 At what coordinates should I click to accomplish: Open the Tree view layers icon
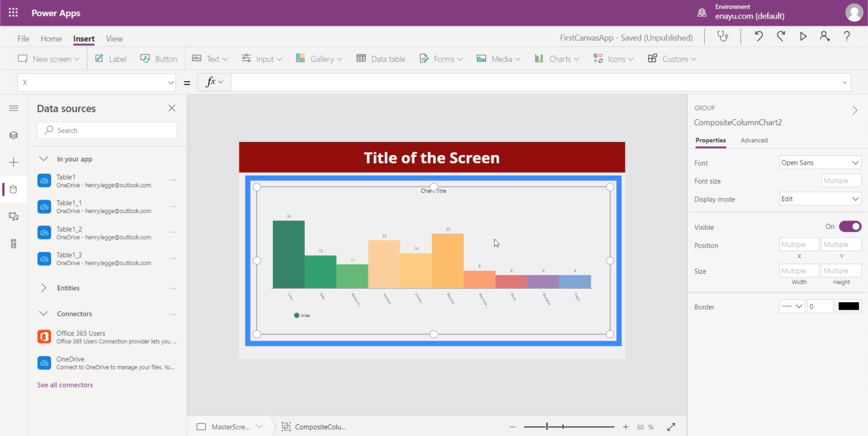13,135
